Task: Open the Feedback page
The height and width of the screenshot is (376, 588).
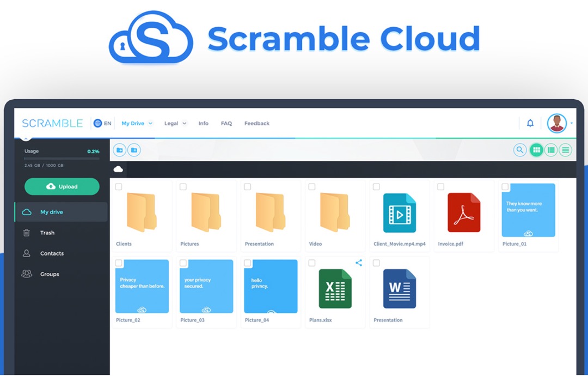Action: point(257,123)
